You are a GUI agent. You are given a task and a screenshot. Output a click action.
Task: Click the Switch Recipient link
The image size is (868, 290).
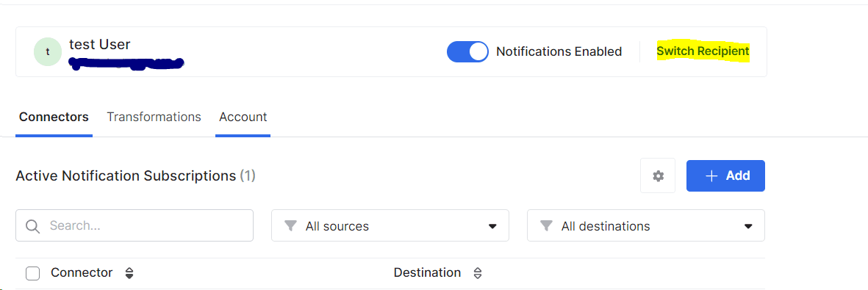point(703,51)
